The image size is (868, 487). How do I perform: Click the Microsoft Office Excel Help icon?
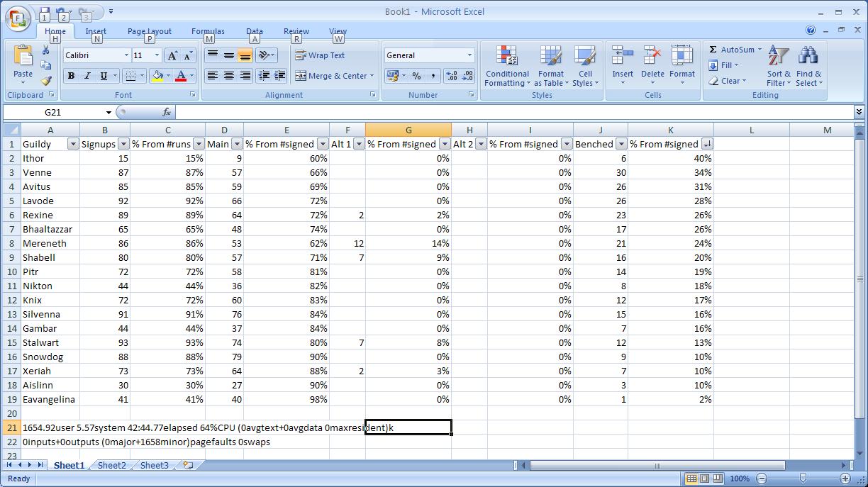click(x=811, y=30)
